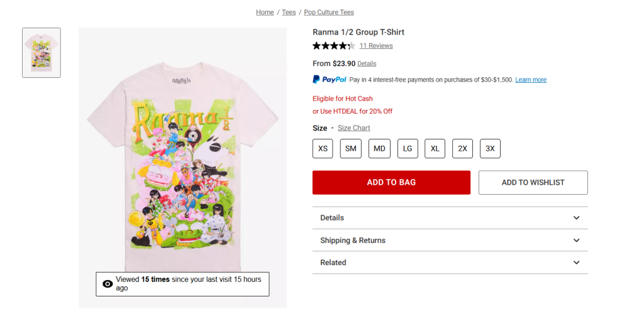
Task: Expand the Details section chevron
Action: [x=577, y=218]
